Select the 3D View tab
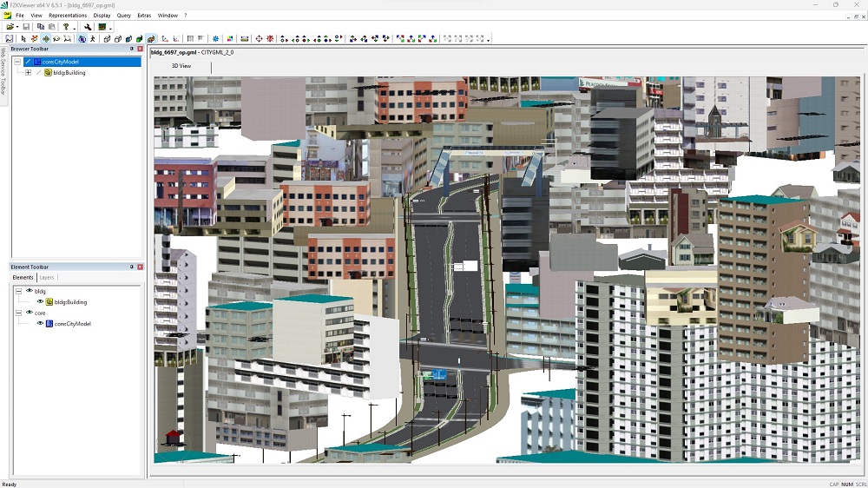The height and width of the screenshot is (488, 868). [181, 66]
